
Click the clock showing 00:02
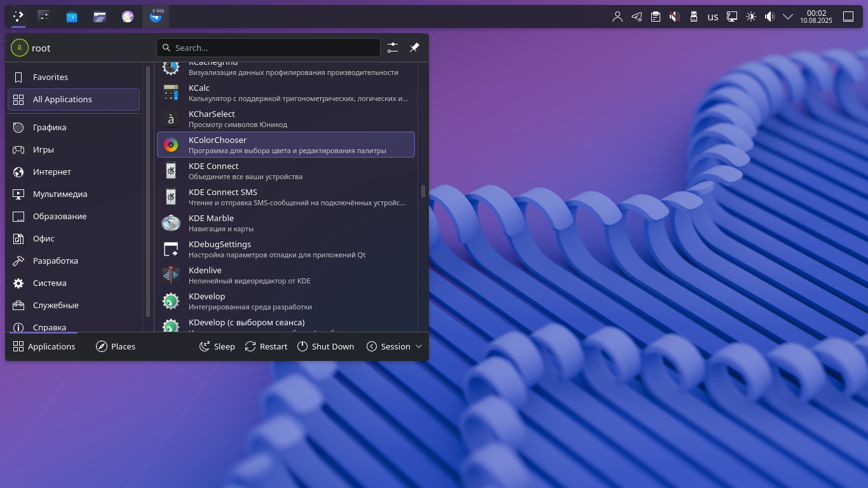pos(817,17)
